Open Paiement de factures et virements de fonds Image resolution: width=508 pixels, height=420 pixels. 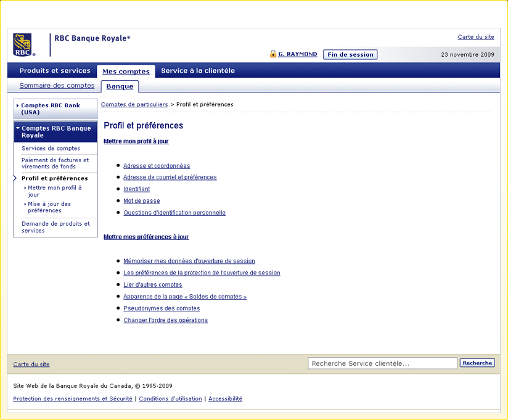[55, 163]
